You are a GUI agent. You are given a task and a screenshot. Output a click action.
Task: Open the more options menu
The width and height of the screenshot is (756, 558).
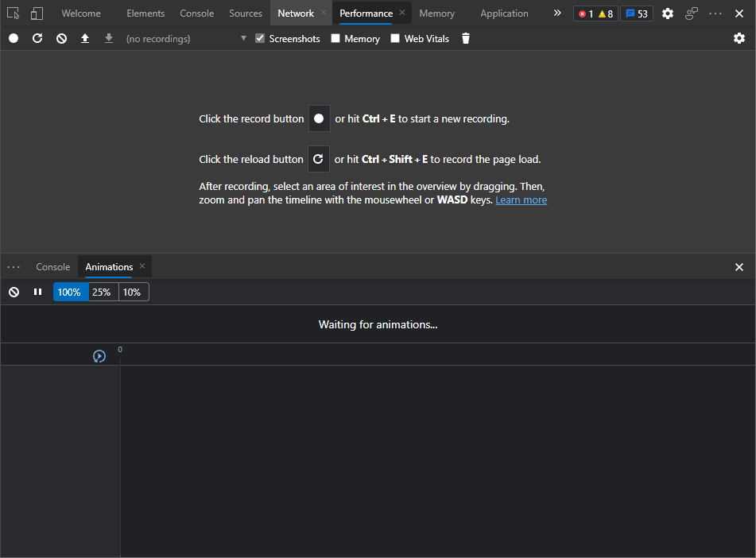click(x=715, y=14)
